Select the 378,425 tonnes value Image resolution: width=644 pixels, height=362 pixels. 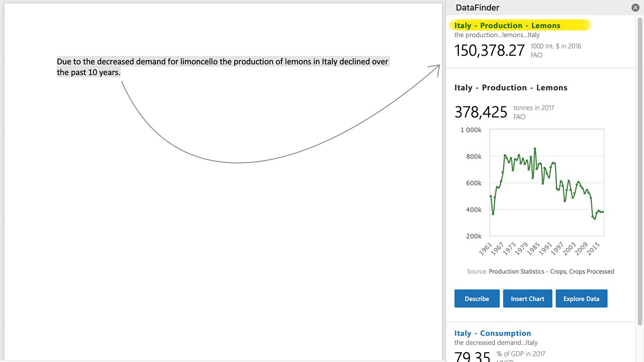[x=481, y=112]
